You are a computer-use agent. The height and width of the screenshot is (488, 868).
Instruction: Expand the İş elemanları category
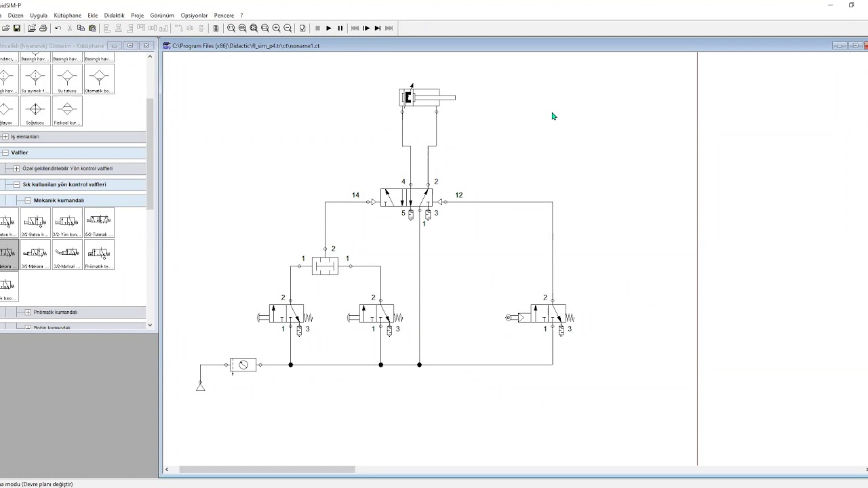pyautogui.click(x=5, y=137)
